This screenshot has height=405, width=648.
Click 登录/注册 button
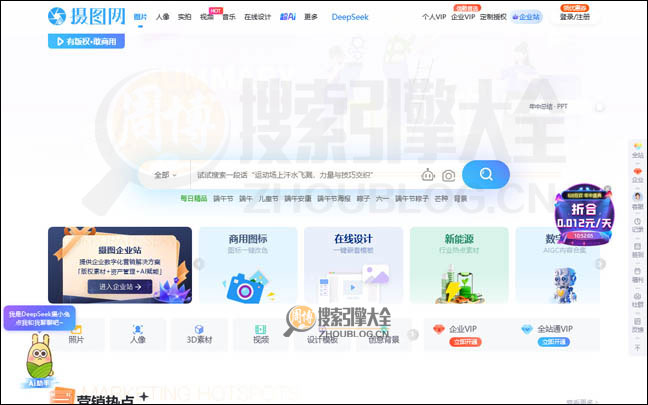click(x=574, y=17)
